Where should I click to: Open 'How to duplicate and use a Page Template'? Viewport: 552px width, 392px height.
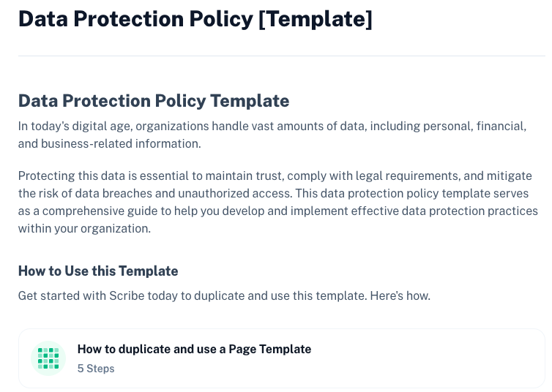click(194, 349)
